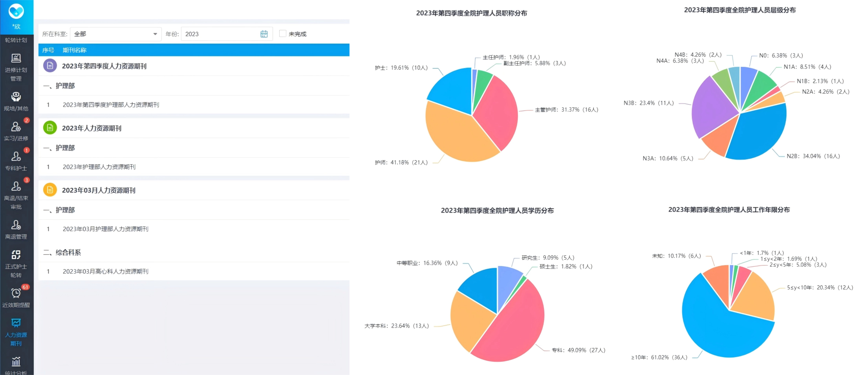
Task: Toggle the 未完成 checkbox
Action: (283, 34)
